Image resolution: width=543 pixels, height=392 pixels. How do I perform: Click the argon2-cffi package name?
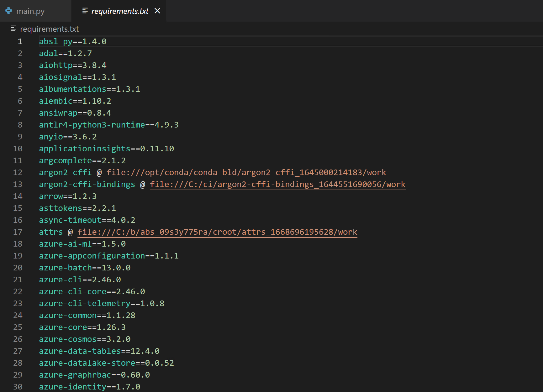click(65, 172)
